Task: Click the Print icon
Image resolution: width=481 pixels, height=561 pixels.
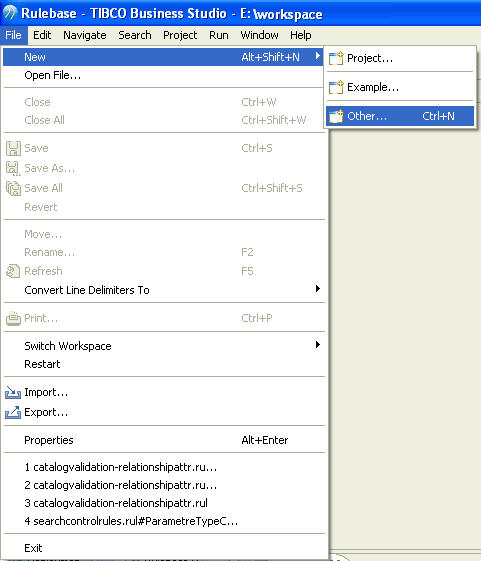Action: [x=13, y=318]
